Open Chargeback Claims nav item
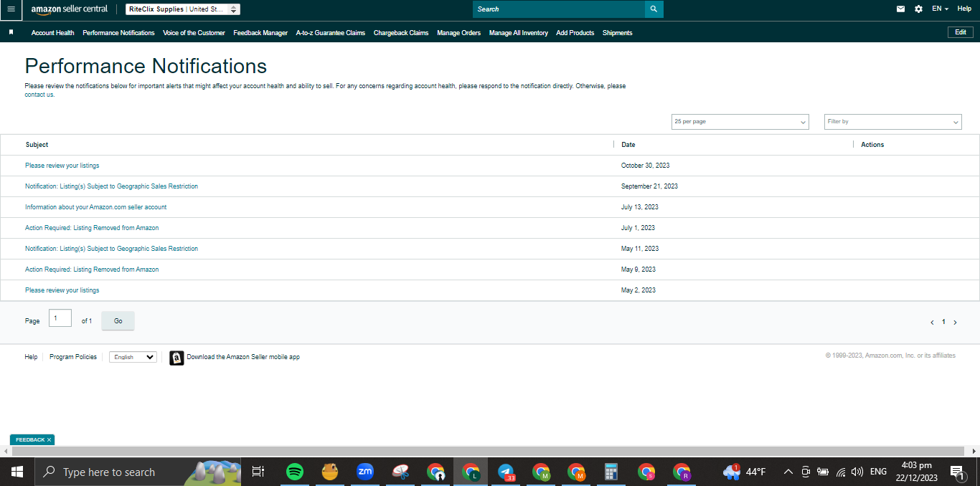 coord(401,33)
